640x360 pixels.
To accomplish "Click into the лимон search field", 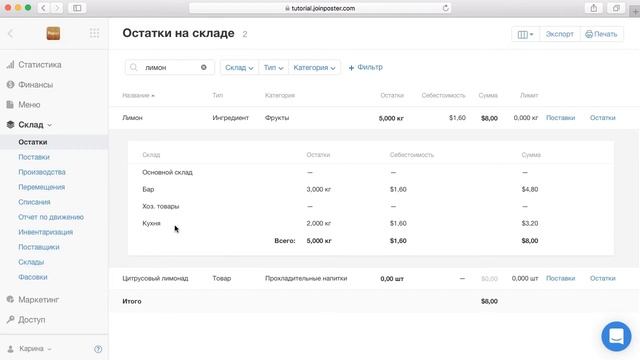I will pyautogui.click(x=170, y=67).
